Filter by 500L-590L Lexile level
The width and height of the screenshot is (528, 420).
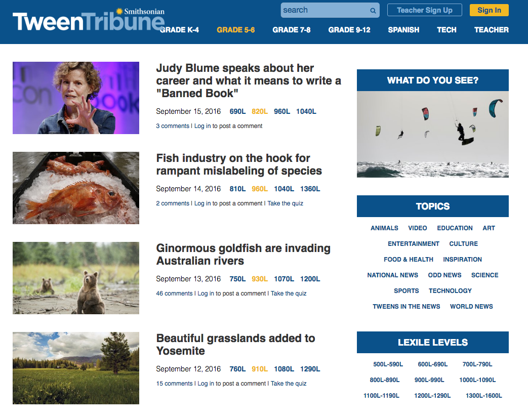pos(388,364)
